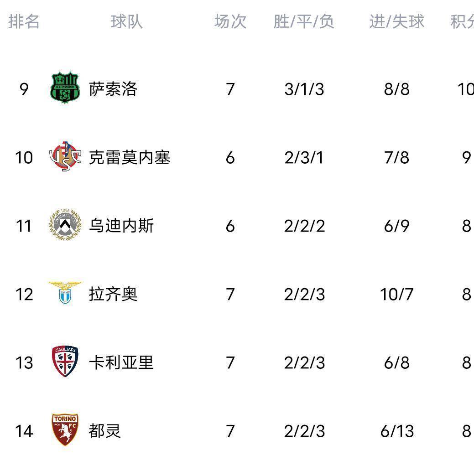Click the 积分 column header
Image resolution: width=474 pixels, height=476 pixels.
[462, 21]
